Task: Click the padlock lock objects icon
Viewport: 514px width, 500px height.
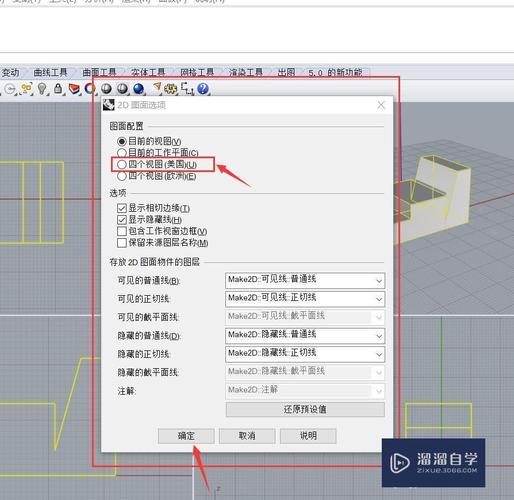Action: click(x=58, y=89)
